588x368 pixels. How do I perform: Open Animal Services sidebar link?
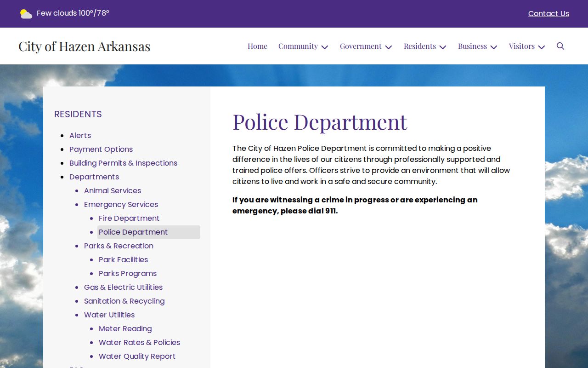click(x=113, y=190)
